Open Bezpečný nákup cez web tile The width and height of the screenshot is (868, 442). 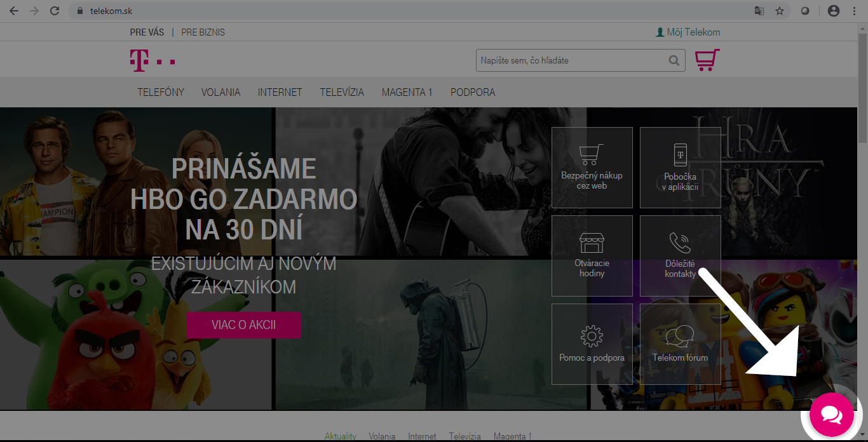(x=592, y=167)
